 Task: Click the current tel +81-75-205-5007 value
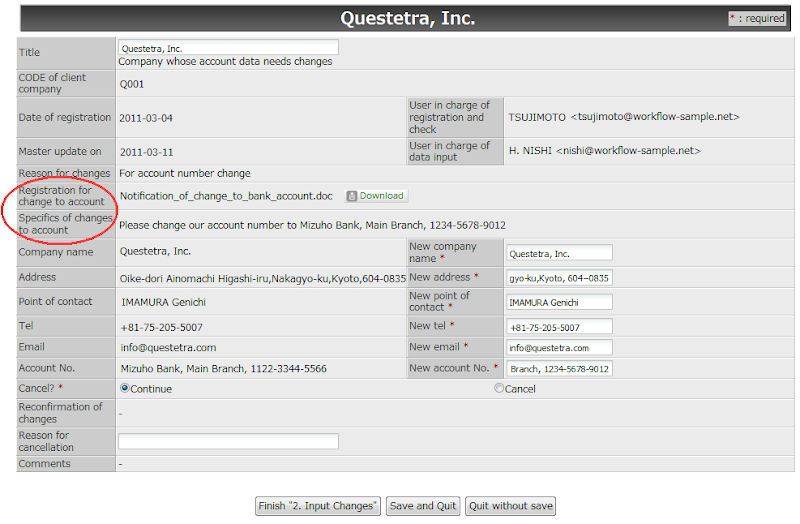[161, 328]
